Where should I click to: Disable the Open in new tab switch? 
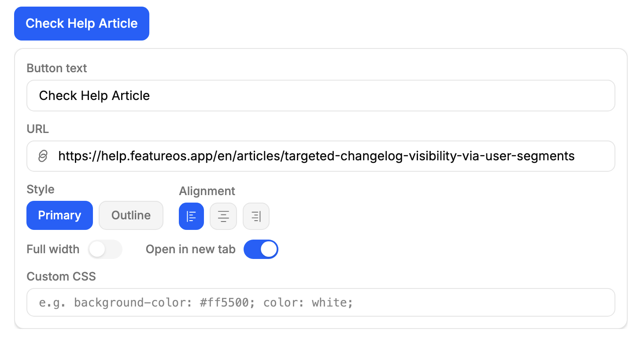[x=261, y=249]
